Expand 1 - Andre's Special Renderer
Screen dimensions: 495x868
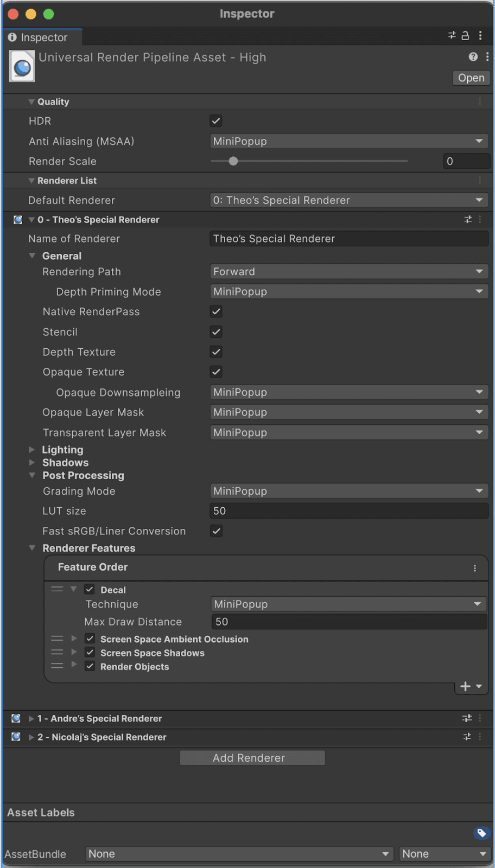(31, 718)
